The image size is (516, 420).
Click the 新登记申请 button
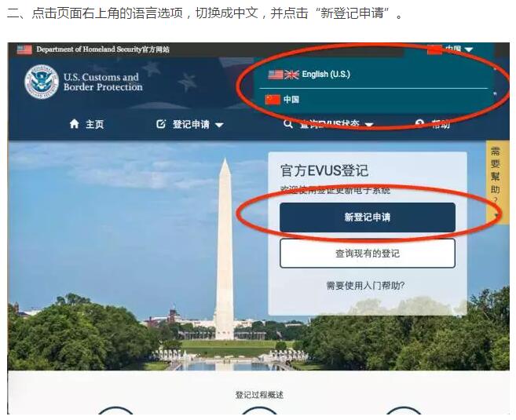point(368,217)
